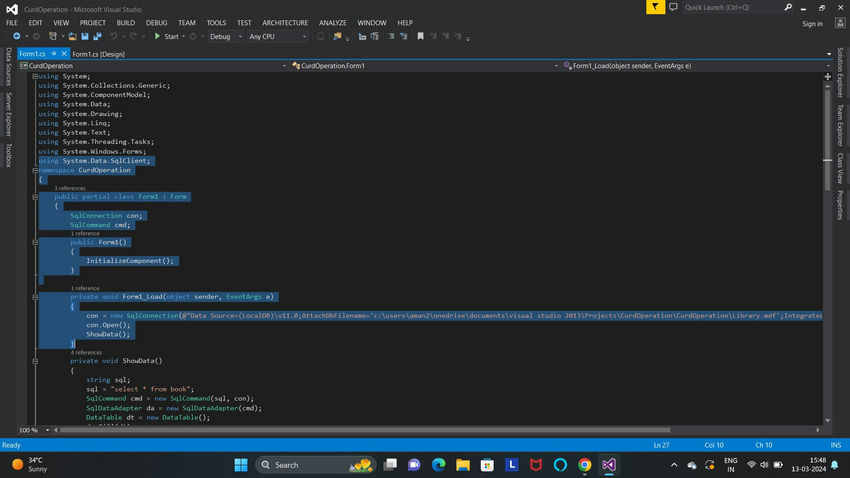850x478 pixels.
Task: Open the Toolbox side tab
Action: pyautogui.click(x=9, y=155)
